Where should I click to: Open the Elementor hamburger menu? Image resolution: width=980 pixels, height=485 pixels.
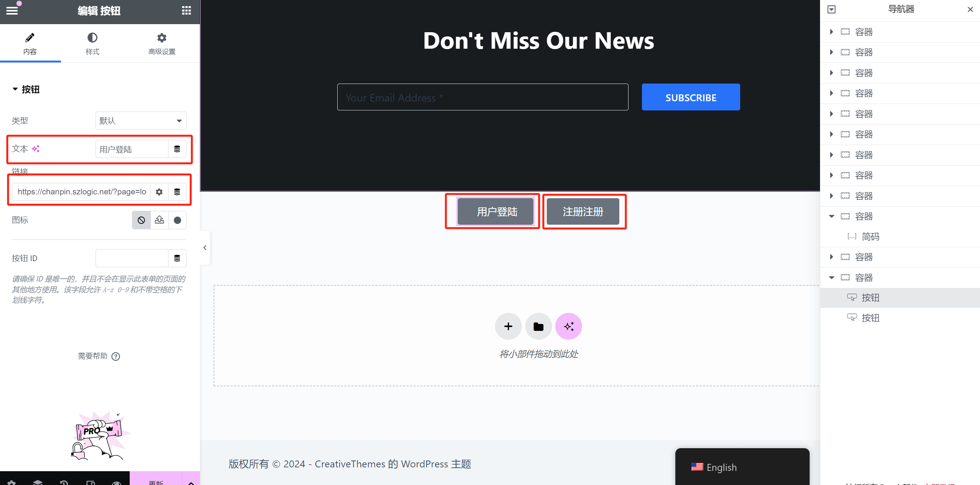pos(12,11)
